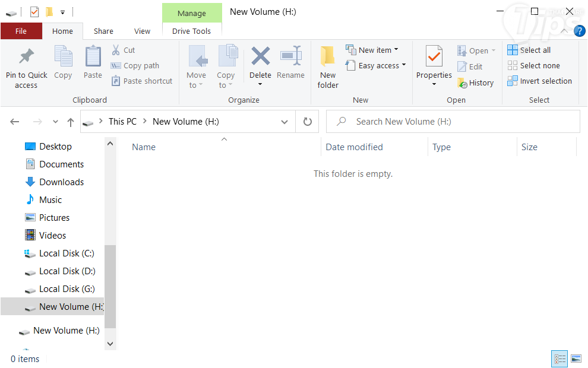Open the Easy access dropdown
This screenshot has height=368, width=588.
coord(376,65)
